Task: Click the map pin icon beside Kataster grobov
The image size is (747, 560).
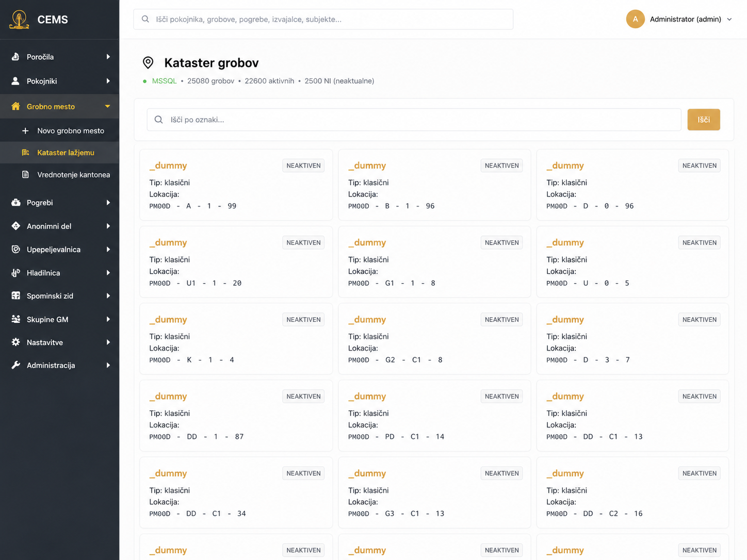Action: click(x=148, y=63)
